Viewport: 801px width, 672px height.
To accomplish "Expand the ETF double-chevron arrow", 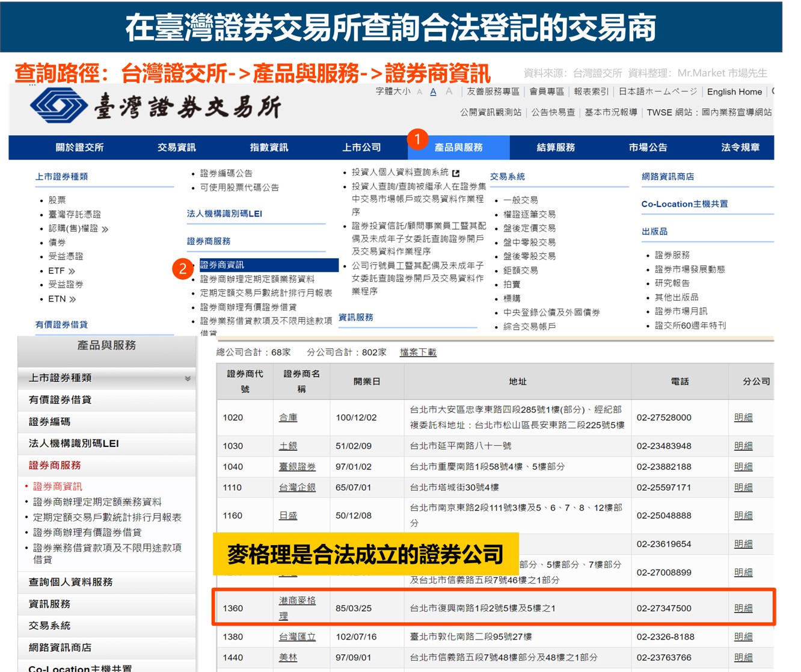I will pos(72,271).
